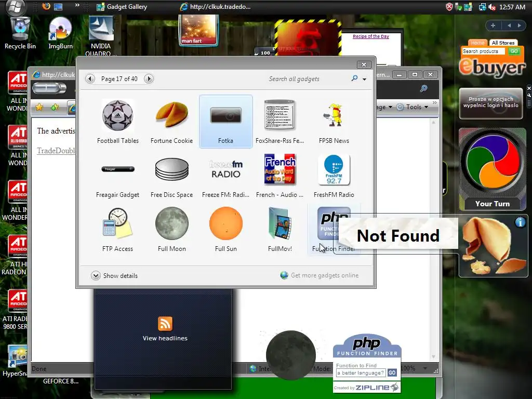Click Show Desktop in Quick Launch

coord(58,6)
